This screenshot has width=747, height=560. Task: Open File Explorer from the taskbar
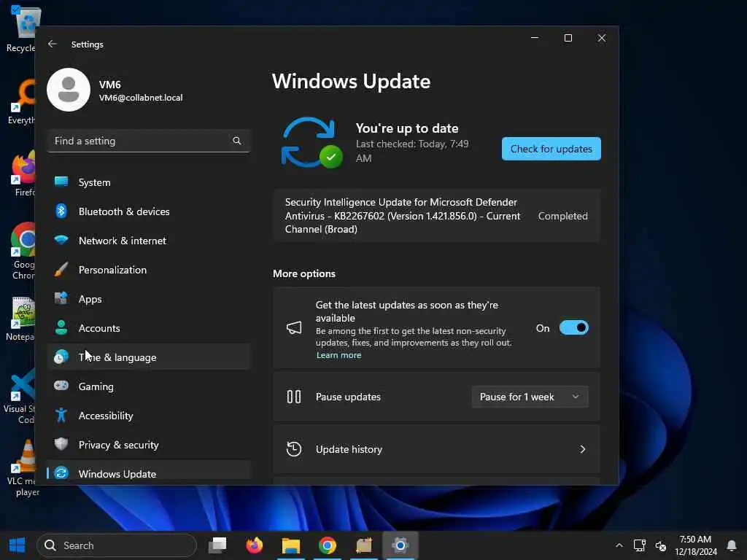[x=291, y=545]
